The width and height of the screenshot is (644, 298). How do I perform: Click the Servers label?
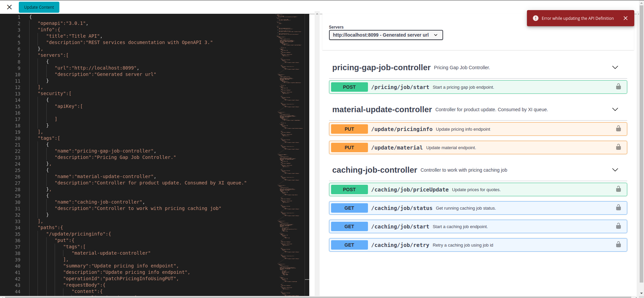[x=336, y=27]
